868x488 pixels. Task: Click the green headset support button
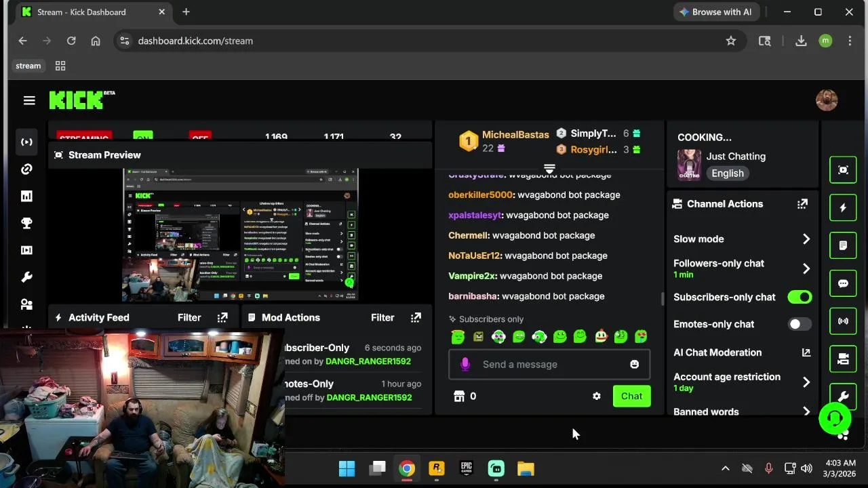835,418
